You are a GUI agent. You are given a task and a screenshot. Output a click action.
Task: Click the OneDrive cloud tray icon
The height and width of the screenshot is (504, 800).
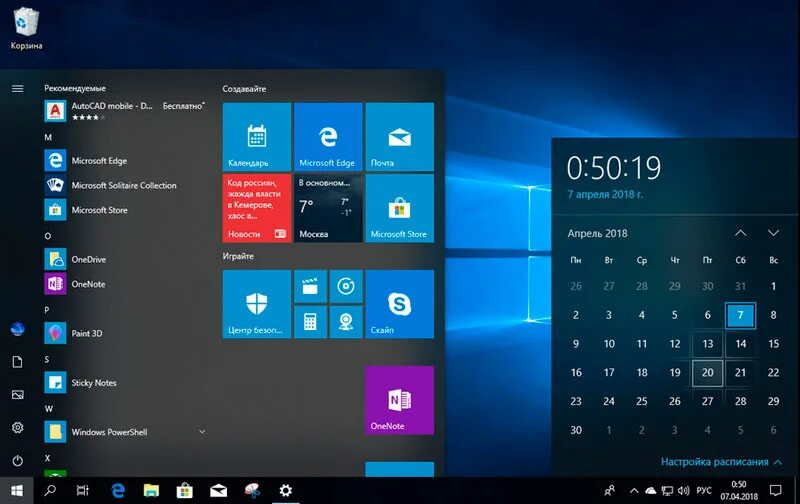651,491
